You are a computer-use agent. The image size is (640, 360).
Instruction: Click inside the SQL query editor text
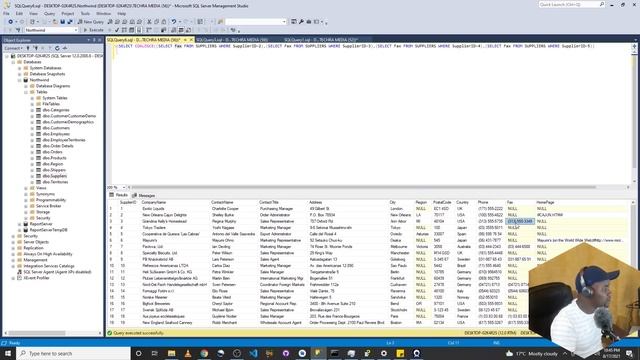[x=355, y=46]
